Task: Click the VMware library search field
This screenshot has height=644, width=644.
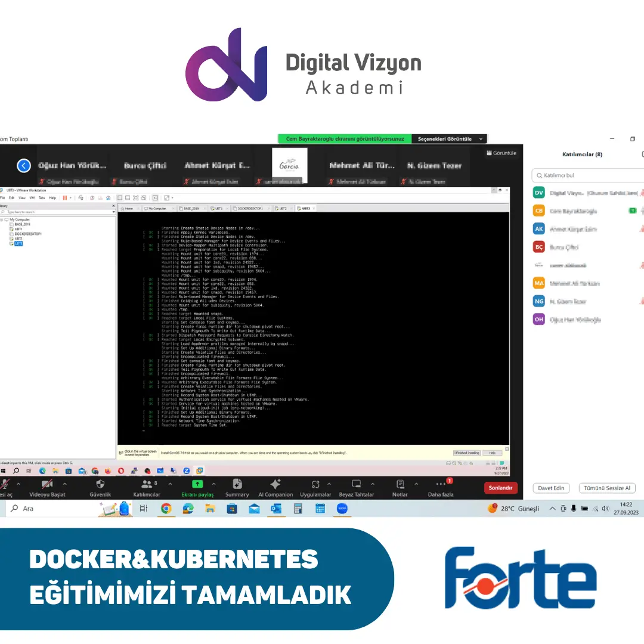Action: (x=56, y=212)
